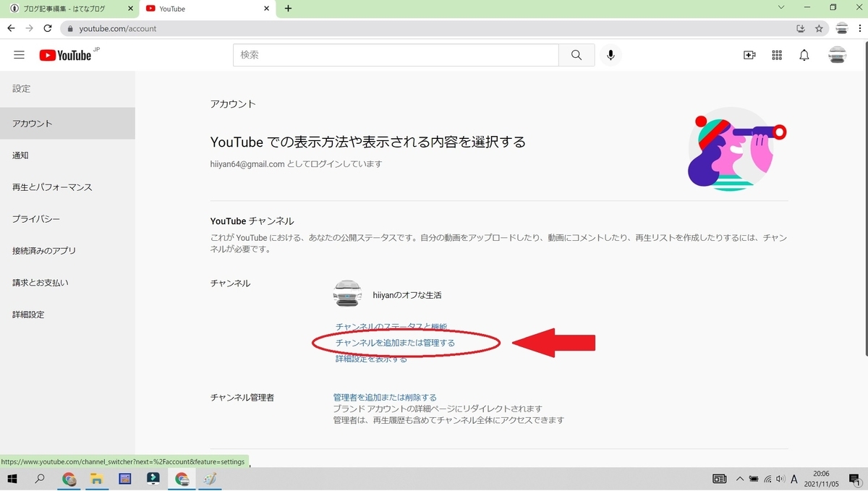Open プライバシー settings in the sidebar
The width and height of the screenshot is (868, 491).
pos(67,219)
